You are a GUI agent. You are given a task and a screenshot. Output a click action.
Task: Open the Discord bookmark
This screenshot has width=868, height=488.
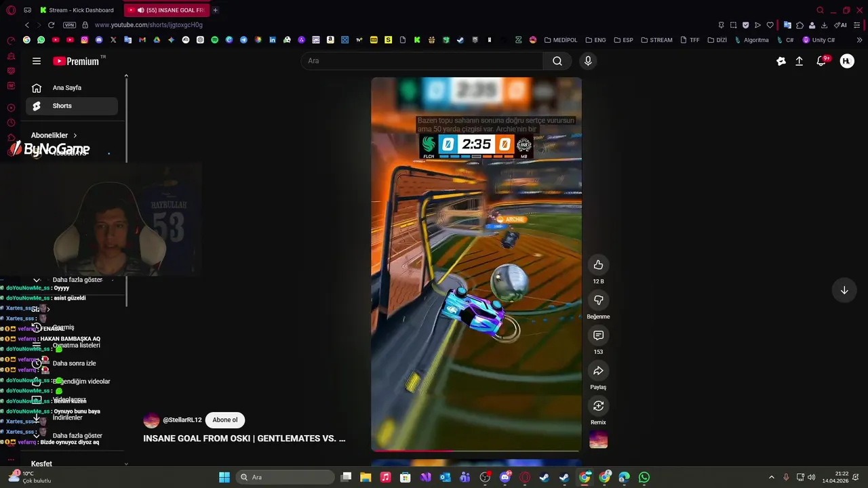[x=99, y=40]
